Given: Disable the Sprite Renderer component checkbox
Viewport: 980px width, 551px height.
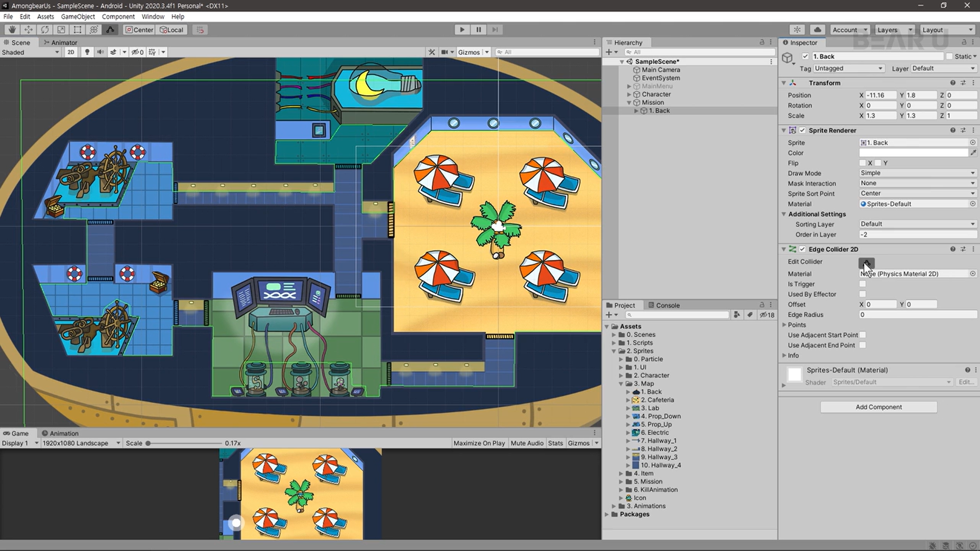Looking at the screenshot, I should [x=802, y=130].
